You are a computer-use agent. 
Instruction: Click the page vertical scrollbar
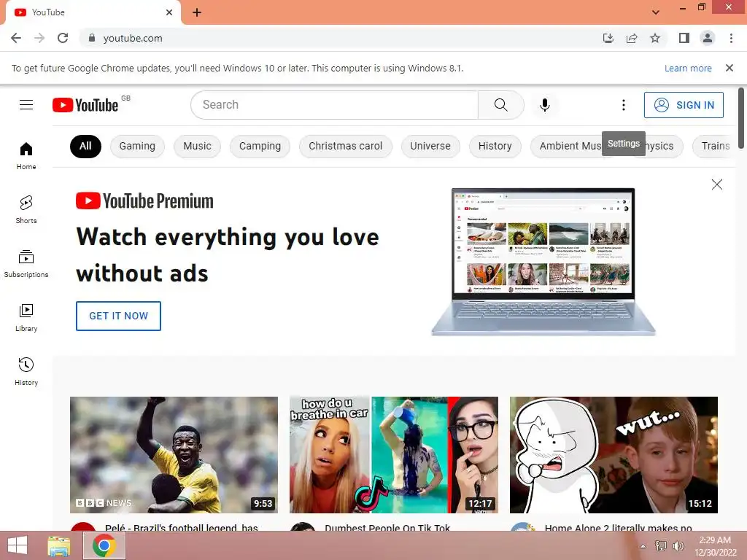741,117
